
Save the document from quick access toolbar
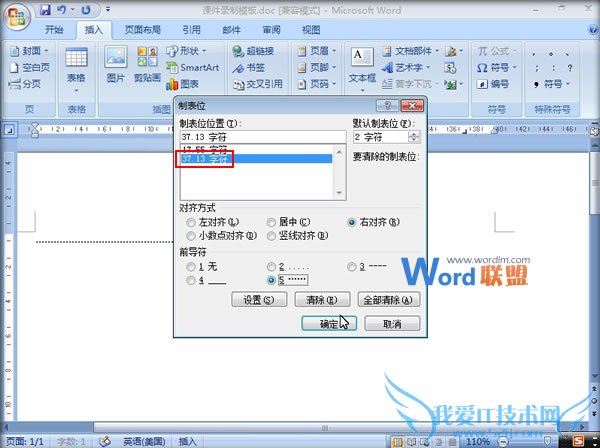coord(45,10)
